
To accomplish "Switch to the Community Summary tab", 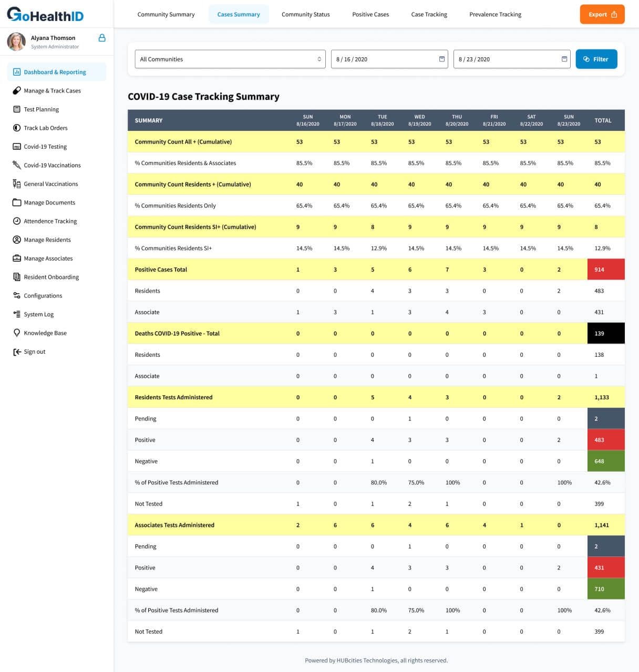I will (x=166, y=14).
